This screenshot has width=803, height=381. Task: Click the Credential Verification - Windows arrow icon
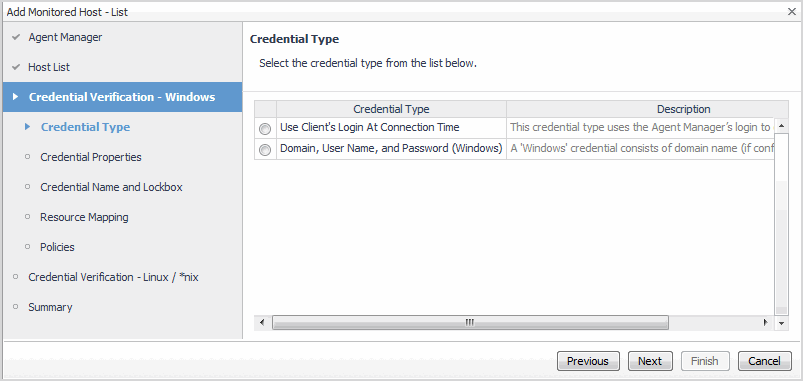[15, 97]
